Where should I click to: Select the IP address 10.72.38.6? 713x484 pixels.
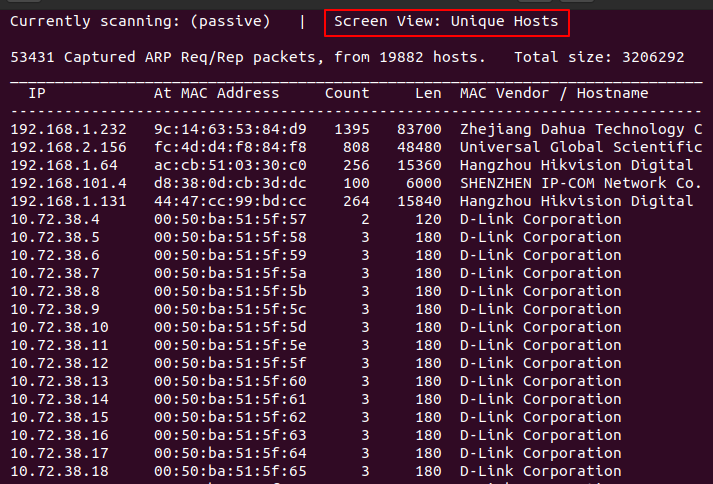coord(55,255)
